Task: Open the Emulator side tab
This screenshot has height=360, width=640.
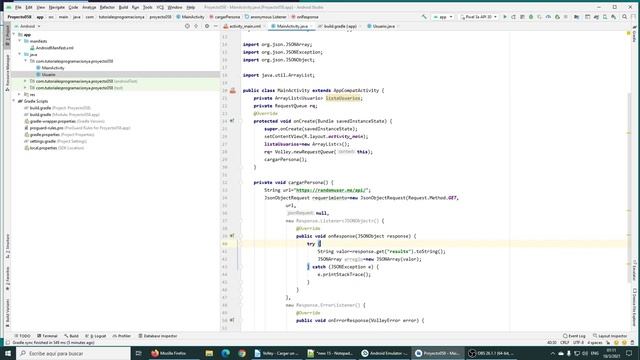Action: (634, 270)
